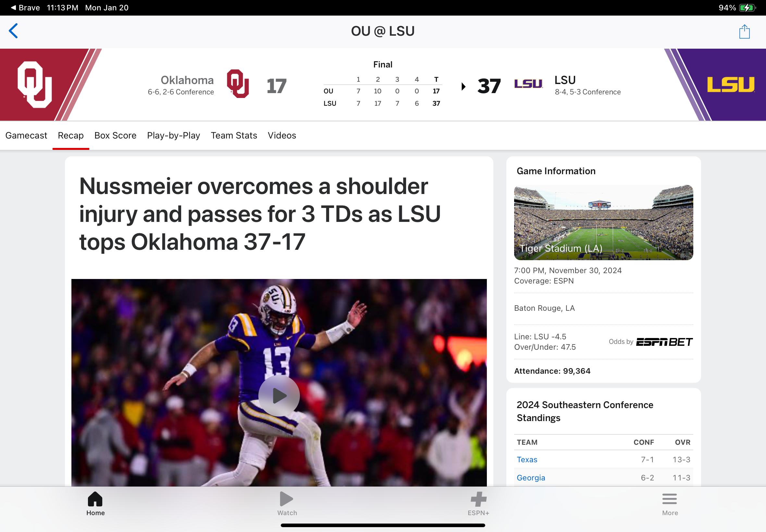Open the Texas team link

527,459
